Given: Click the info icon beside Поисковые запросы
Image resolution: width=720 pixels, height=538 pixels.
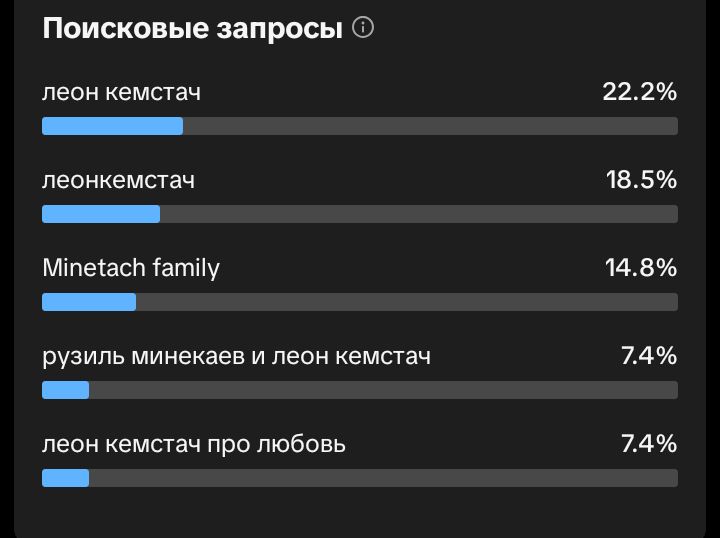Looking at the screenshot, I should (x=363, y=28).
